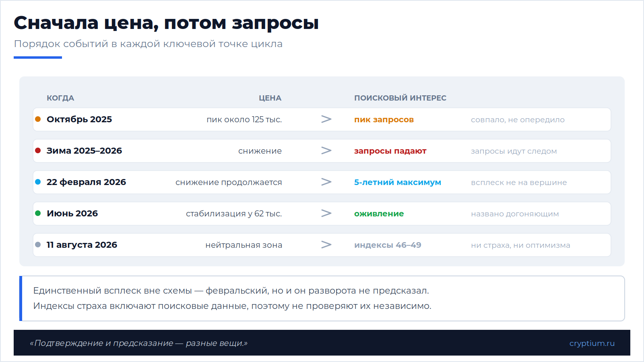Click the green text 'оживление'

coord(379,214)
